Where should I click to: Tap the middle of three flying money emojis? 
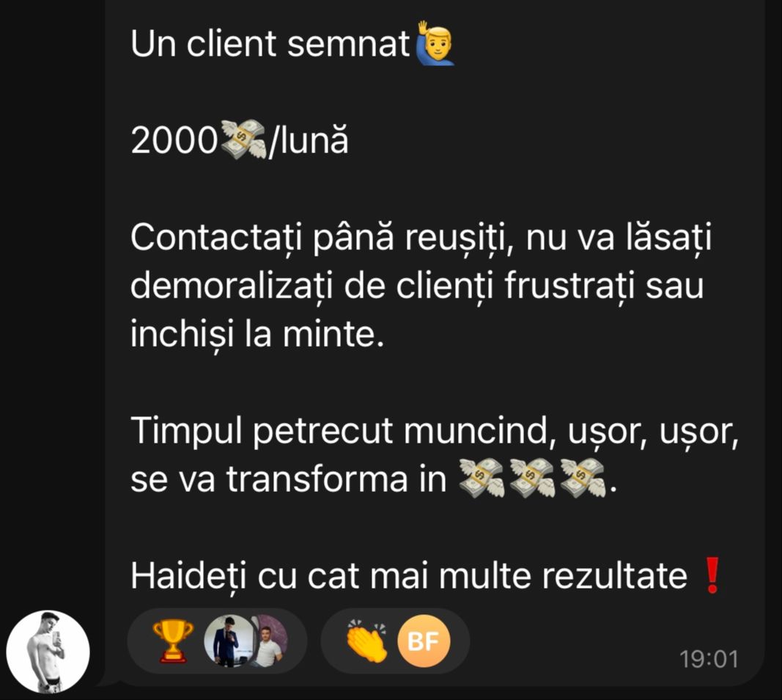click(x=531, y=478)
